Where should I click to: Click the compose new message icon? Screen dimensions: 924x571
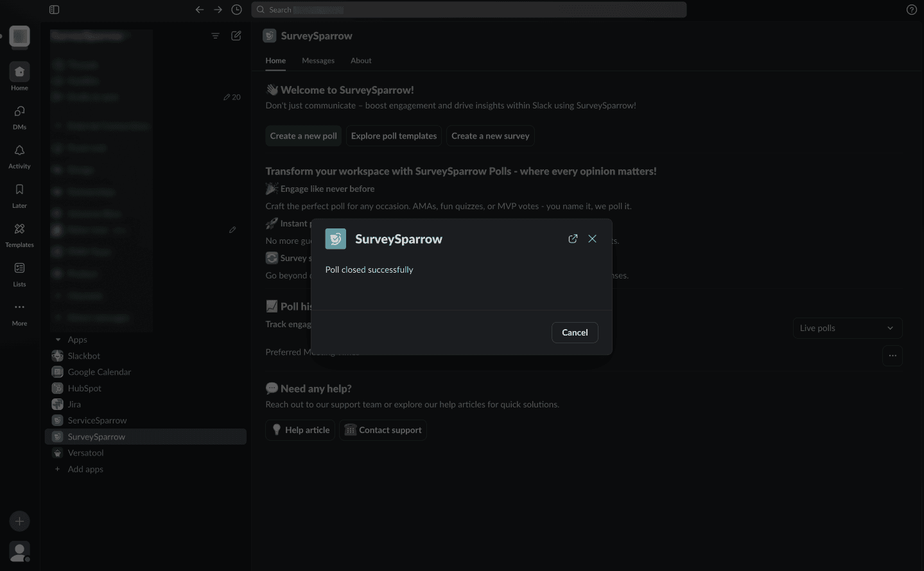[236, 36]
